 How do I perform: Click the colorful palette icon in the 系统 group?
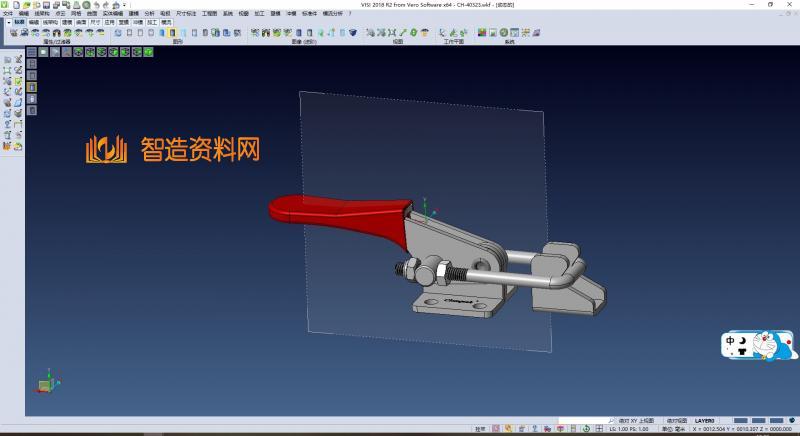pos(482,33)
